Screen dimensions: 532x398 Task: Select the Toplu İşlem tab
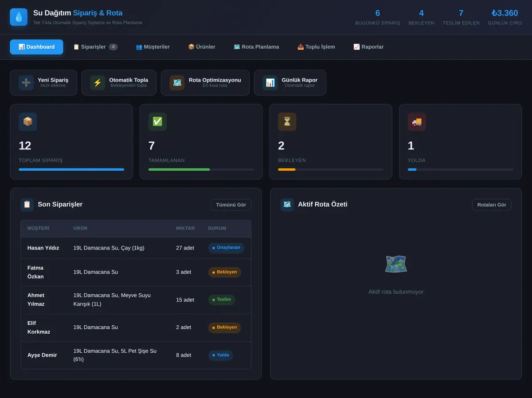pyautogui.click(x=316, y=47)
